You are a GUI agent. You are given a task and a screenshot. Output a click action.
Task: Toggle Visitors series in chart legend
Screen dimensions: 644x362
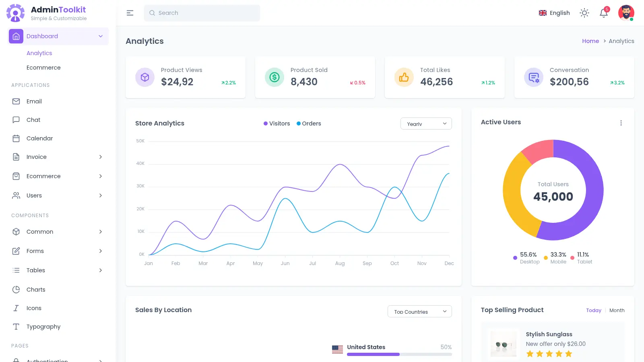pyautogui.click(x=277, y=123)
